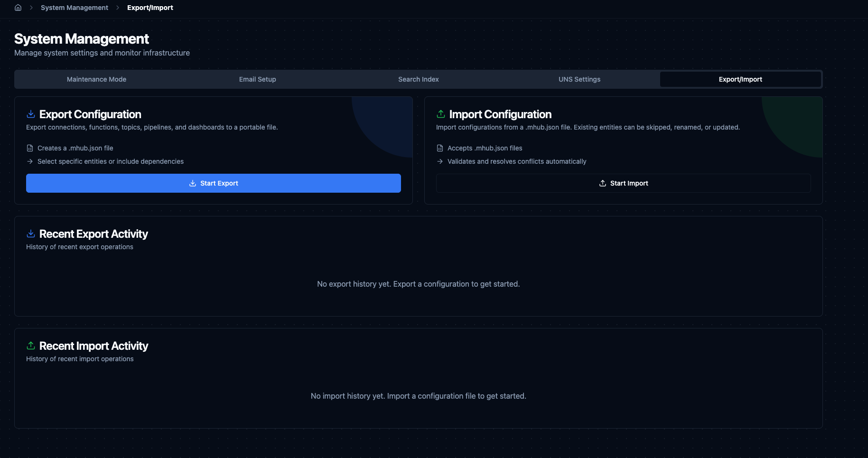Click the file icon next to 'Accepts .mhub.json files'
This screenshot has width=868, height=458.
pyautogui.click(x=440, y=148)
